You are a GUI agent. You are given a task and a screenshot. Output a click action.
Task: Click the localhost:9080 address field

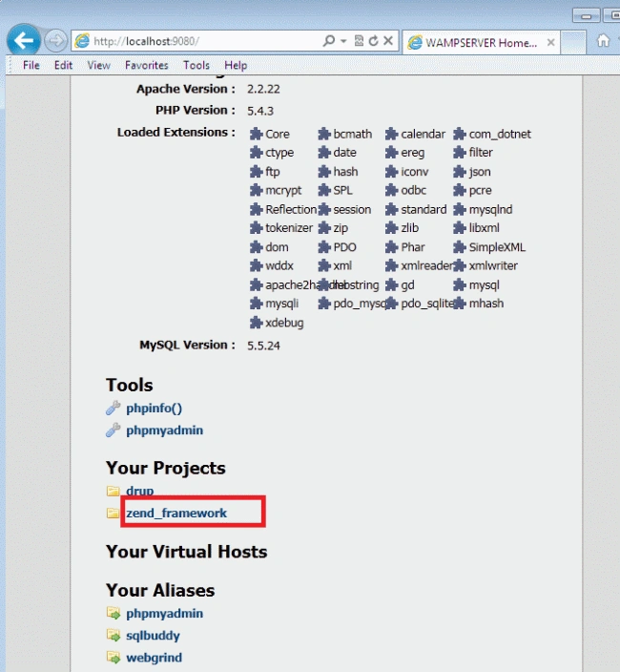pos(205,41)
